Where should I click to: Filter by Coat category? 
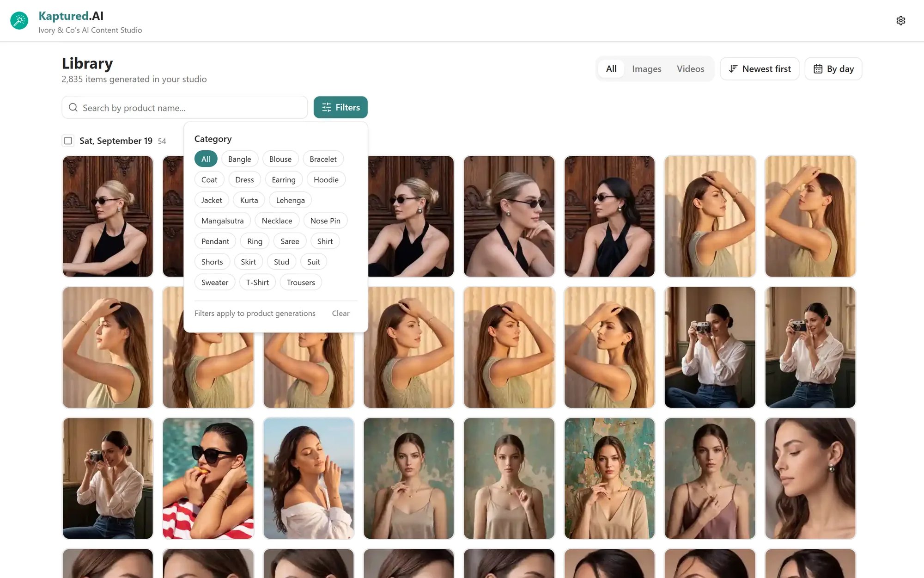tap(209, 179)
